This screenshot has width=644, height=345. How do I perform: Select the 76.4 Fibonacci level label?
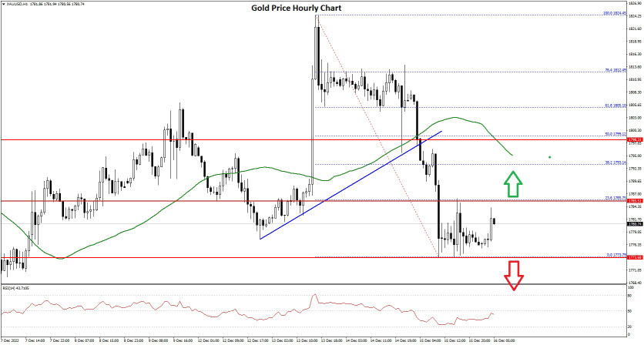point(615,70)
